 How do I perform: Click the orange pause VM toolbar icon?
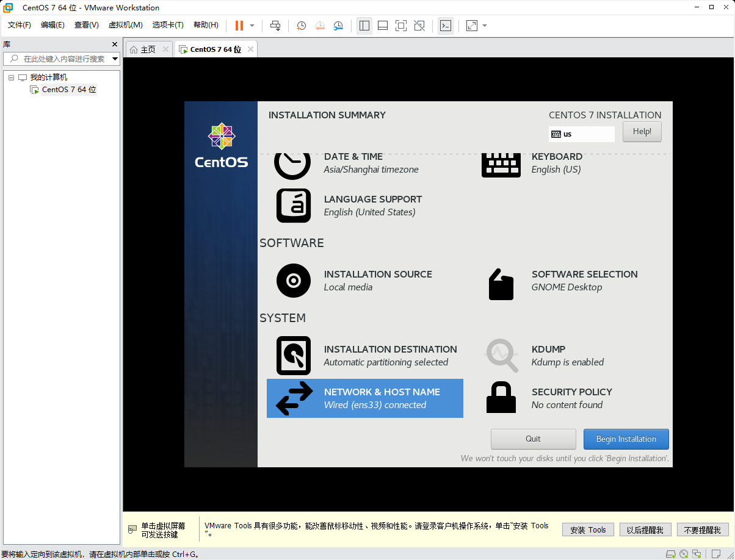(x=239, y=26)
